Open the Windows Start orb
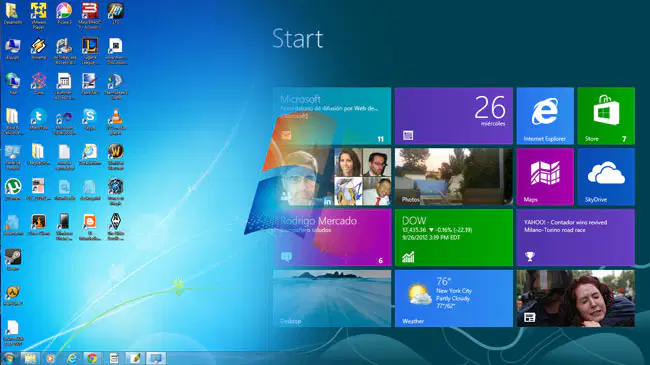This screenshot has height=365, width=650. point(9,358)
